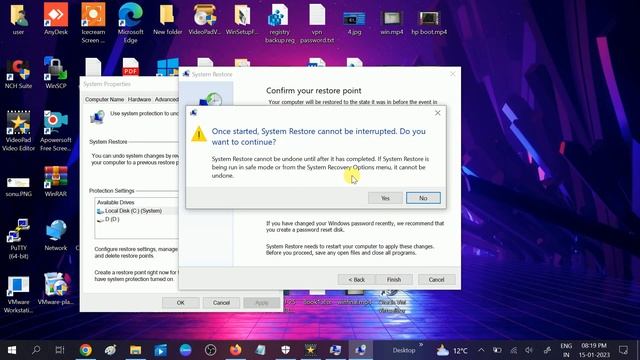Click OK in System Properties window
This screenshot has height=360, width=640.
[180, 303]
